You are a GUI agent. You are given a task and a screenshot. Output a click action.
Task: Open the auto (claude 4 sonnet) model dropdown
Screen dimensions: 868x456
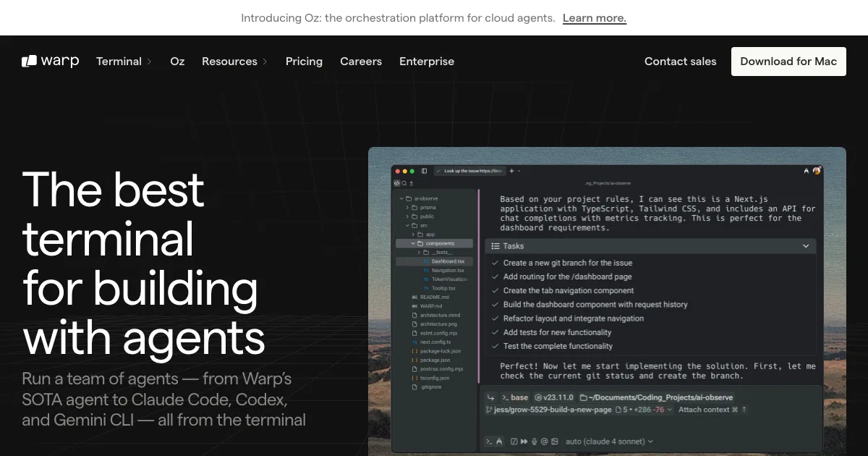point(609,442)
